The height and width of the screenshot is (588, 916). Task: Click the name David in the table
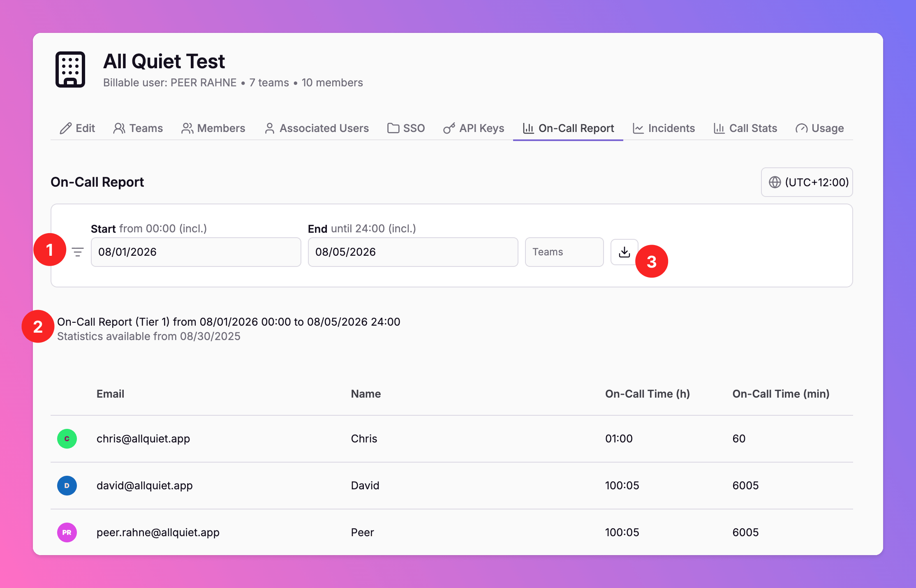(365, 486)
